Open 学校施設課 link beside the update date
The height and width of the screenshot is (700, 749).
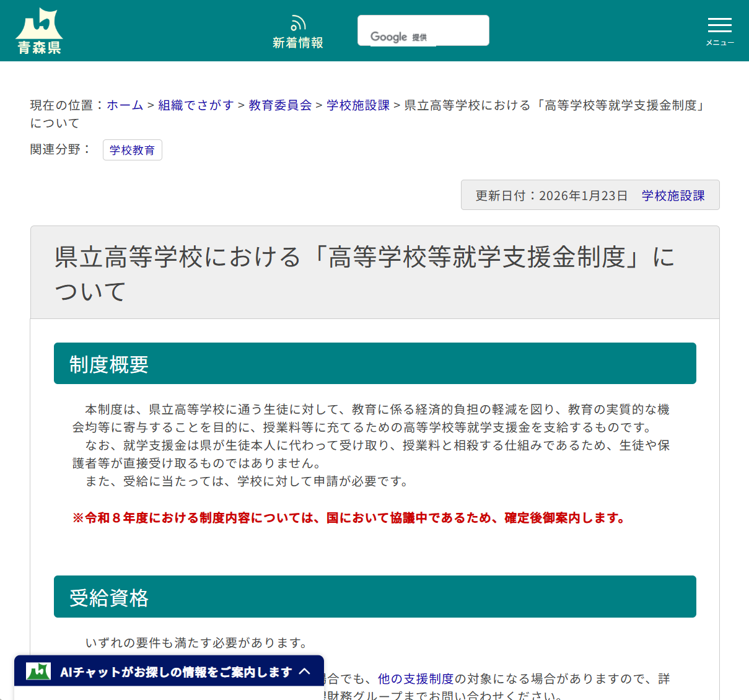point(673,195)
